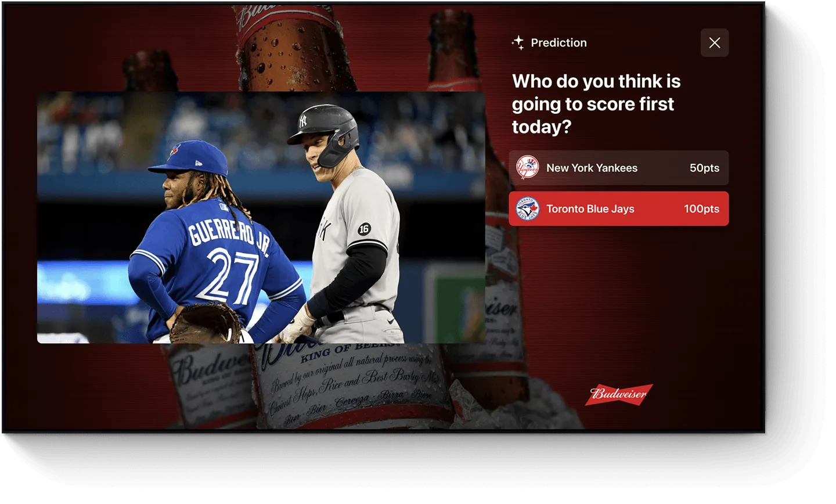836x504 pixels.
Task: Click the 'Who do you think' question text
Action: (596, 104)
